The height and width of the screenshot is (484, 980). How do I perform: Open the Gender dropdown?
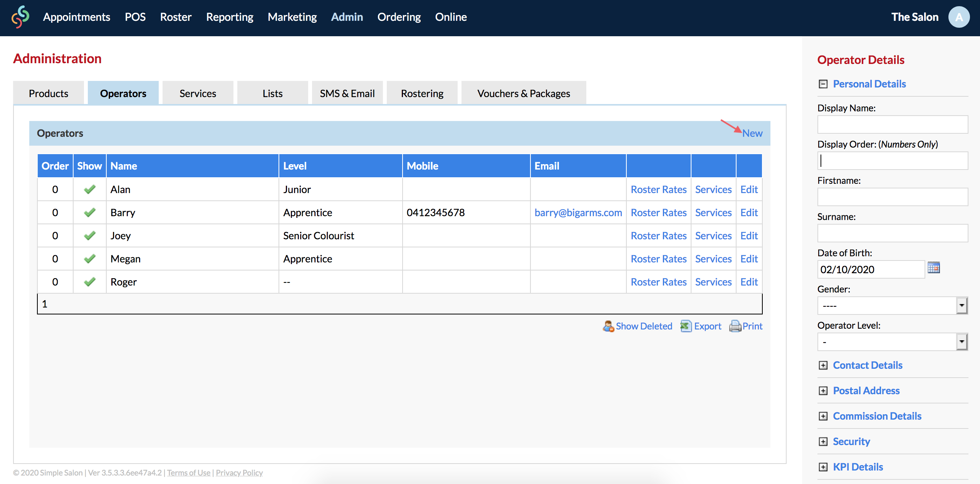click(x=892, y=306)
